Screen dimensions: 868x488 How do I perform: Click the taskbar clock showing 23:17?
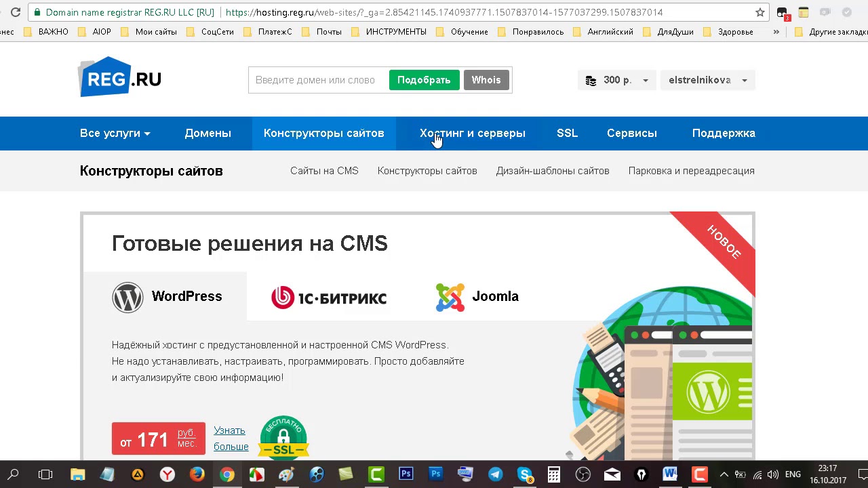(828, 474)
